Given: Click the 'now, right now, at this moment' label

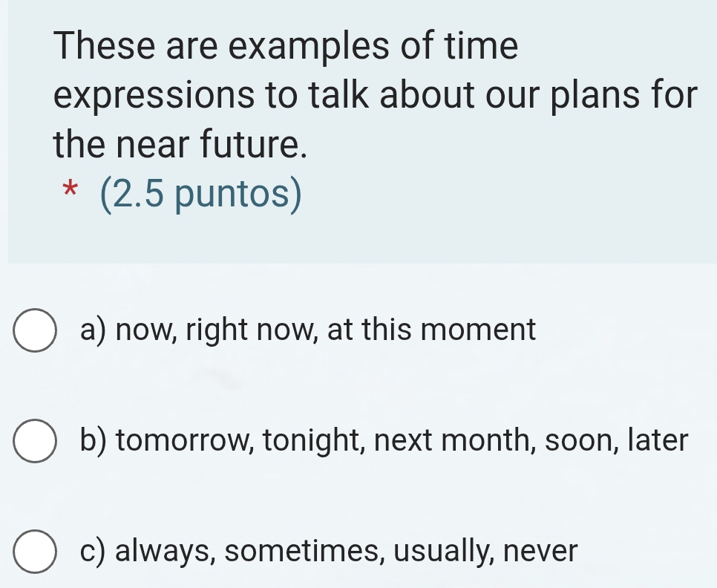Looking at the screenshot, I should pos(308,330).
